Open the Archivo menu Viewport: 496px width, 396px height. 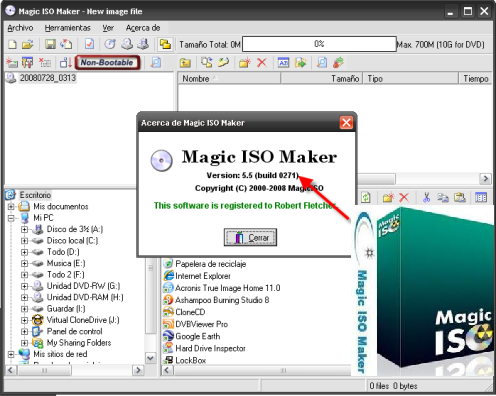pyautogui.click(x=20, y=28)
